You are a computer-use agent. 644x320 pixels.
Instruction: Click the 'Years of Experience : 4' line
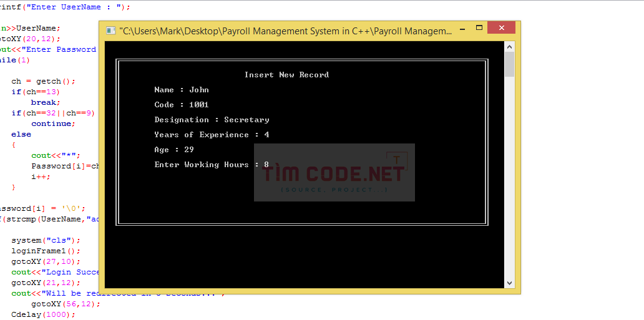[212, 135]
